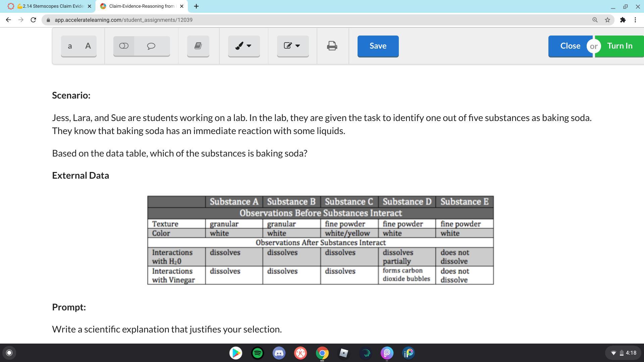Screen dimensions: 644x362
Task: Reload the page with refresh icon
Action: (x=33, y=20)
